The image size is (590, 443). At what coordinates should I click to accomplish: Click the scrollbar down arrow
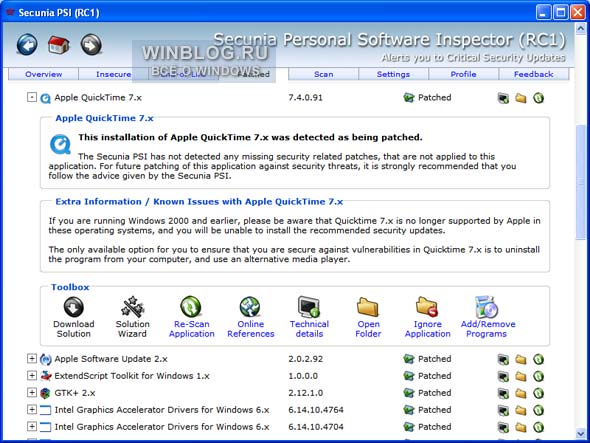[581, 434]
